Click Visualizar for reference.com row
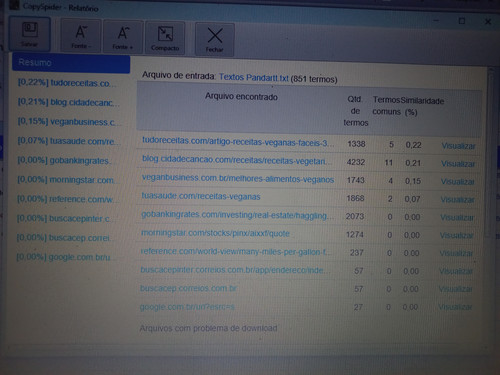This screenshot has width=500, height=375. [x=456, y=253]
